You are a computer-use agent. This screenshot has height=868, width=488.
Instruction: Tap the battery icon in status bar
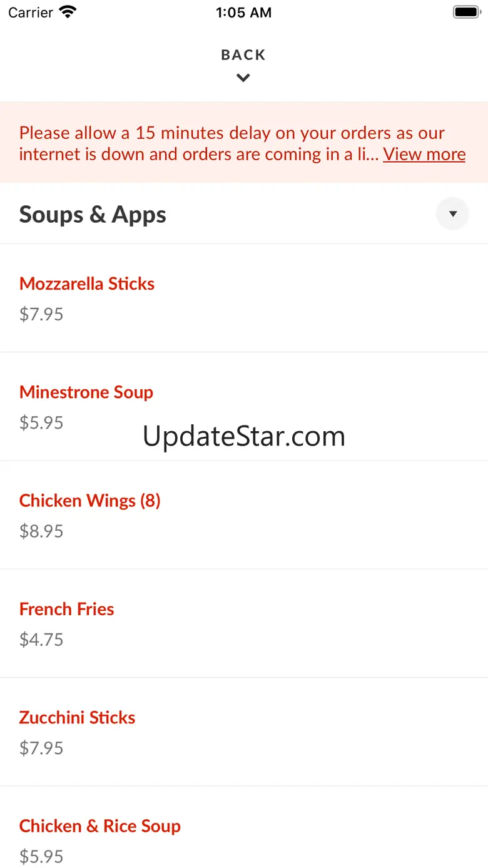[x=466, y=13]
